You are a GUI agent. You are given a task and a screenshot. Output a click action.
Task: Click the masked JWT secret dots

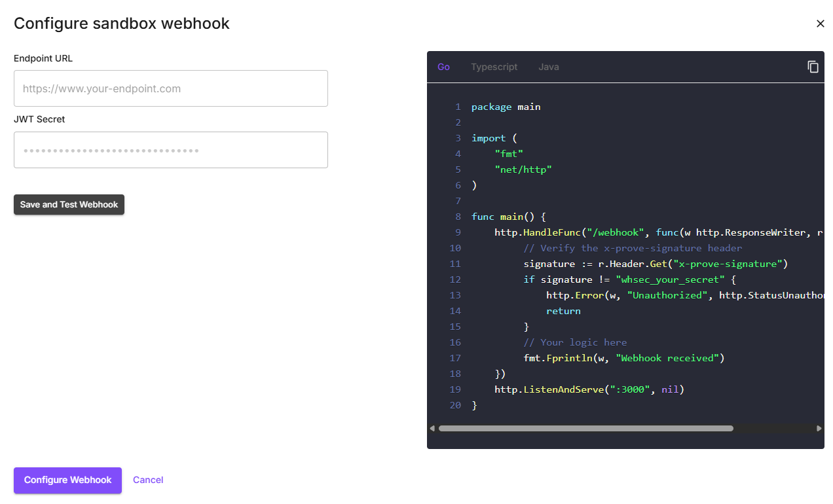[111, 150]
